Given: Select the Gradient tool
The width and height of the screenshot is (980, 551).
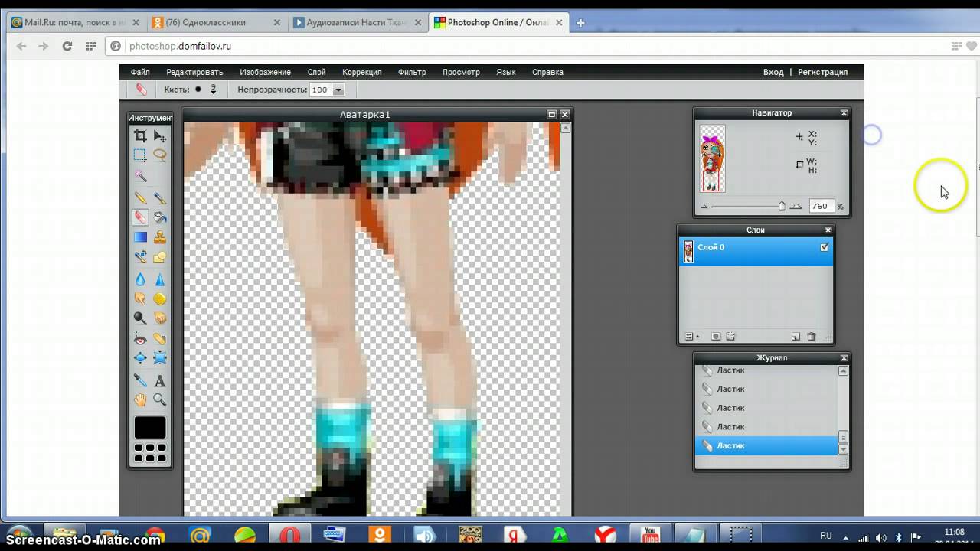Looking at the screenshot, I should tap(140, 237).
